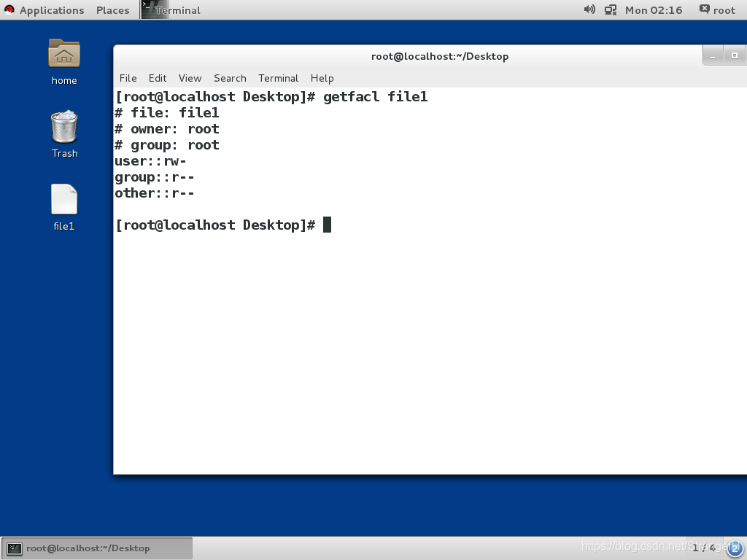747x560 pixels.
Task: Click the 'user::rw-' output line
Action: [x=150, y=161]
